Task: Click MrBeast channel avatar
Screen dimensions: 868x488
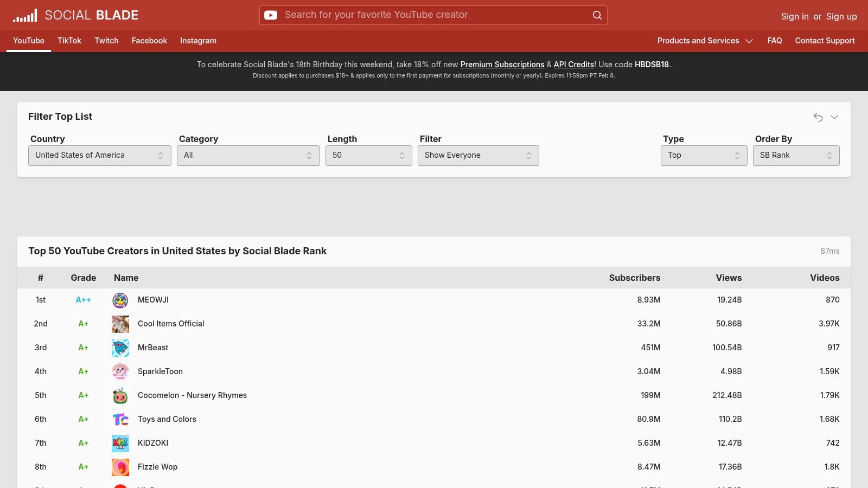Action: click(x=120, y=348)
